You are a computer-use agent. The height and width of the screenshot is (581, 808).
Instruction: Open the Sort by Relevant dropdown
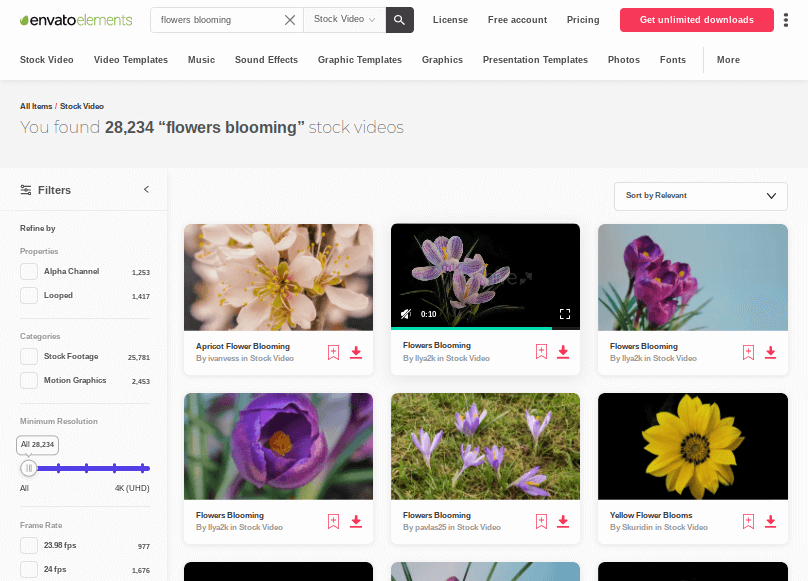[701, 196]
